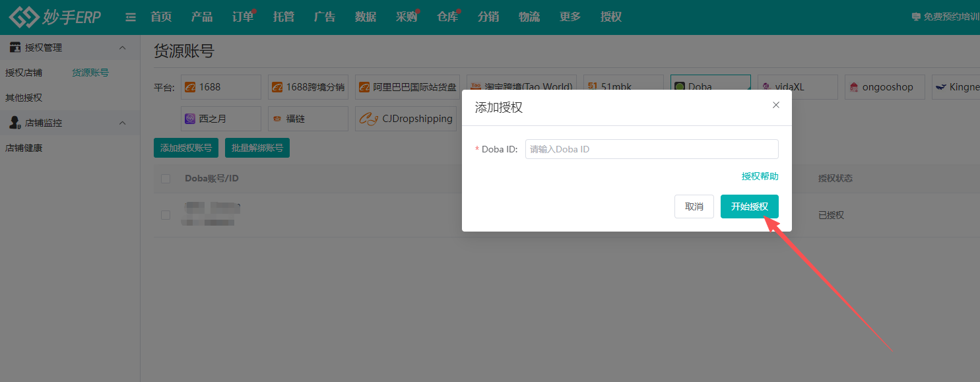Click the 批量解绑账号 button
980x382 pixels.
pos(257,148)
